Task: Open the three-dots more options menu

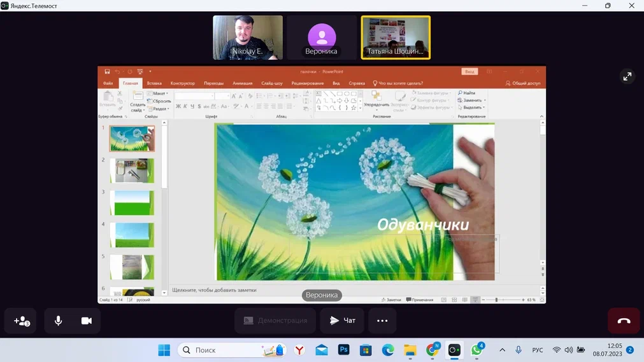Action: coord(382,321)
